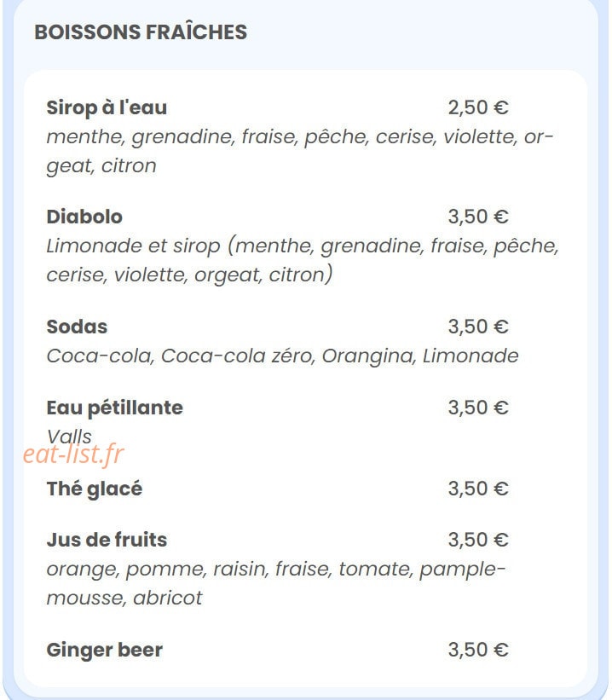Click the orange, pomme, raisin flavors text
Viewport: 612px width, 700px height.
tap(276, 583)
